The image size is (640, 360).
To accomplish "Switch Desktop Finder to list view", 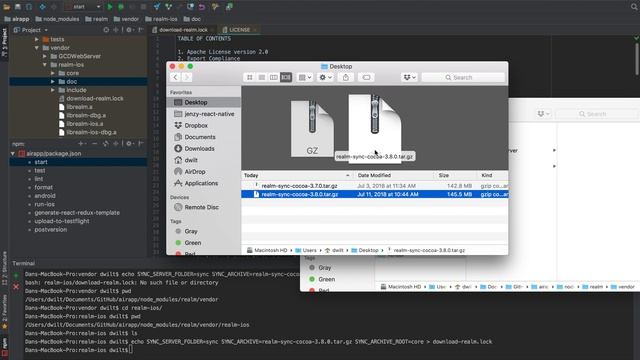I will 262,77.
